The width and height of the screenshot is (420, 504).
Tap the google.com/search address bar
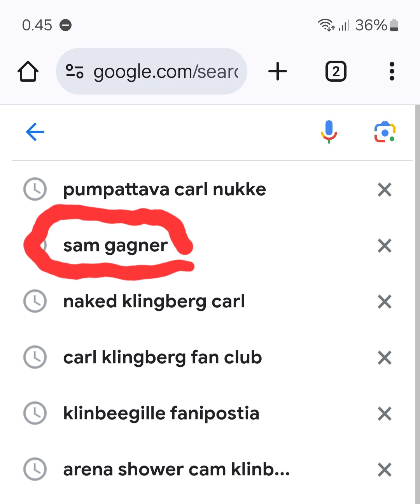pyautogui.click(x=152, y=71)
